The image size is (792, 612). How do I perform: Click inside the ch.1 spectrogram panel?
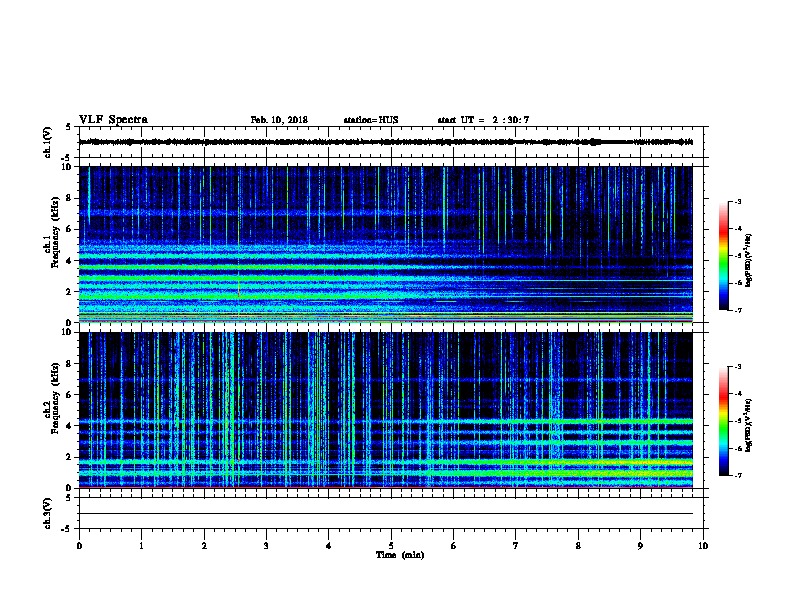[x=385, y=244]
